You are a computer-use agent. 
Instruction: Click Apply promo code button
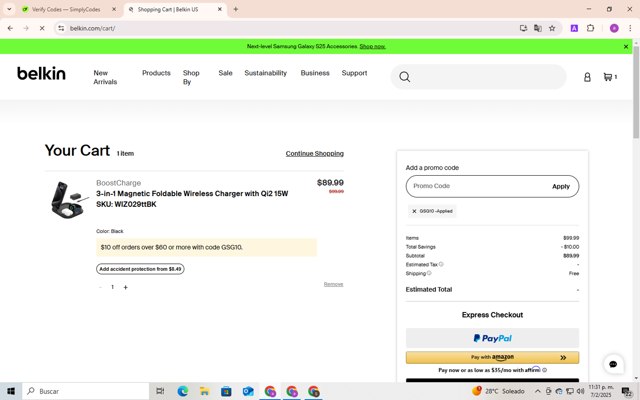pos(561,186)
